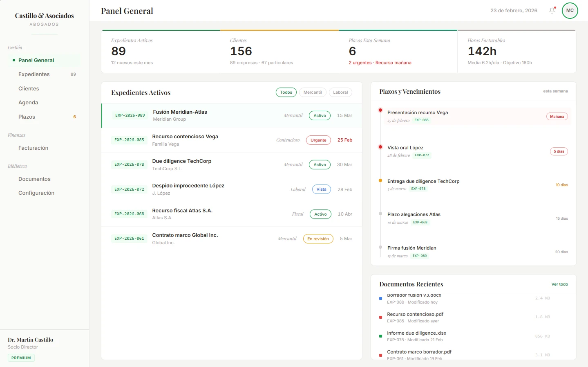Click the EXP-2026-061 case code
The image size is (588, 367).
(x=129, y=239)
